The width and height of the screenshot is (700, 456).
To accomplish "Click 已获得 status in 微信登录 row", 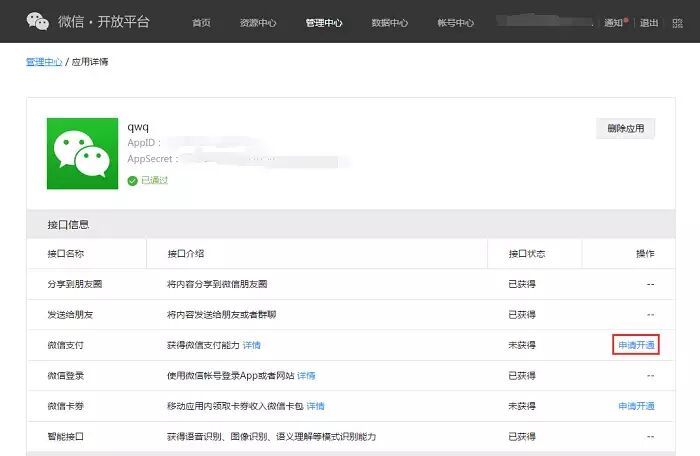I will 522,376.
